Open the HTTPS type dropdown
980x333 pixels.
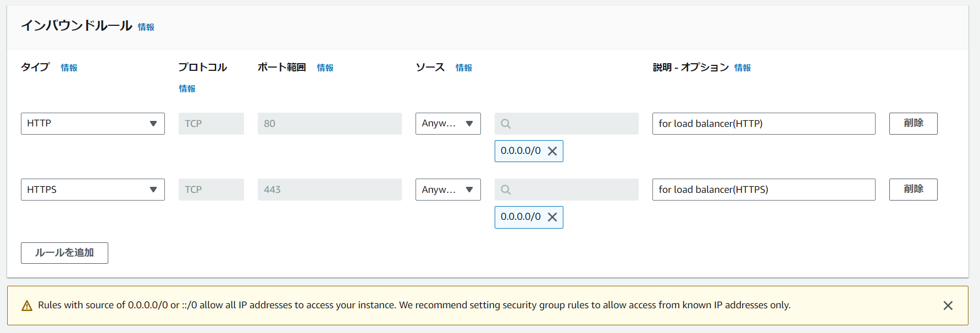(x=92, y=190)
